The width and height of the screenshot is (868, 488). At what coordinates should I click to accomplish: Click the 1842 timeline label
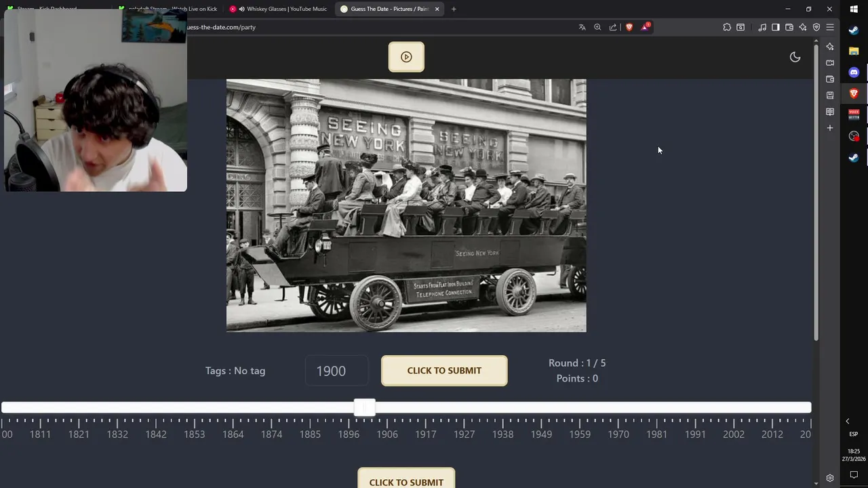pyautogui.click(x=155, y=434)
